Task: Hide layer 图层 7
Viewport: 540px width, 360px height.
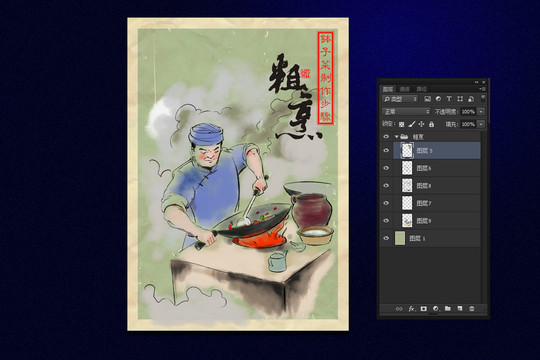Action: click(386, 203)
